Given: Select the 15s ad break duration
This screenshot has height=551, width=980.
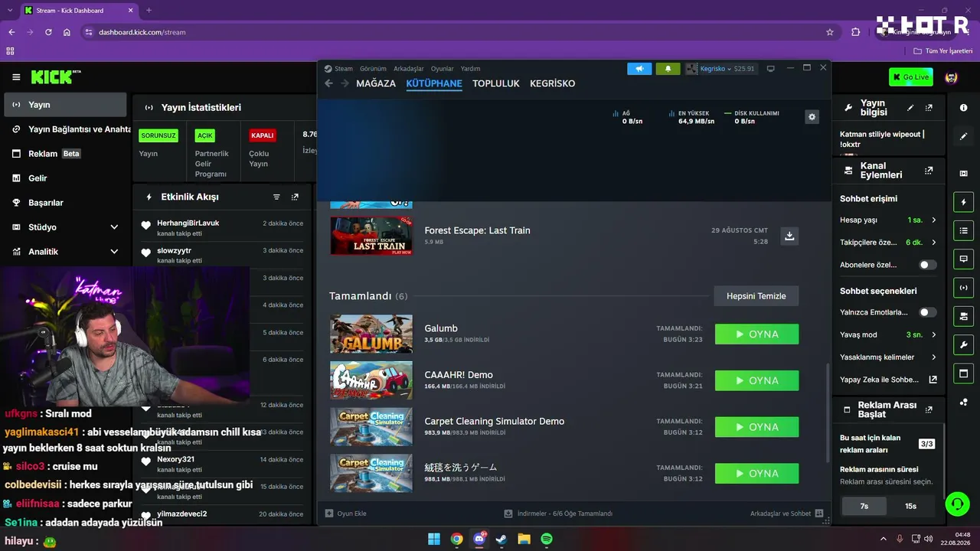Looking at the screenshot, I should (x=911, y=506).
